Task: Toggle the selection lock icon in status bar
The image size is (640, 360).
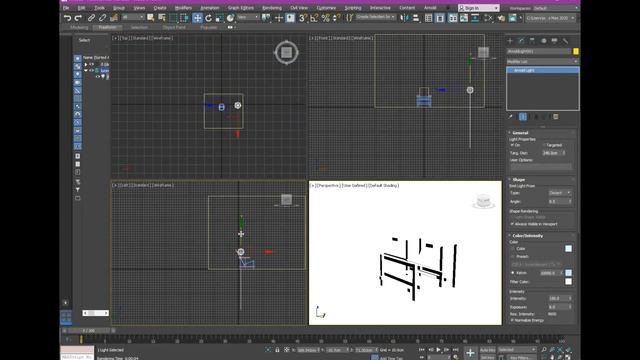Action: (x=277, y=350)
